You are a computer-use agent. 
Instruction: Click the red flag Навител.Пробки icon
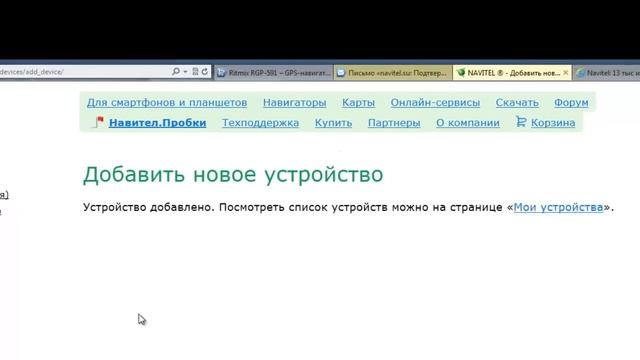(x=98, y=122)
